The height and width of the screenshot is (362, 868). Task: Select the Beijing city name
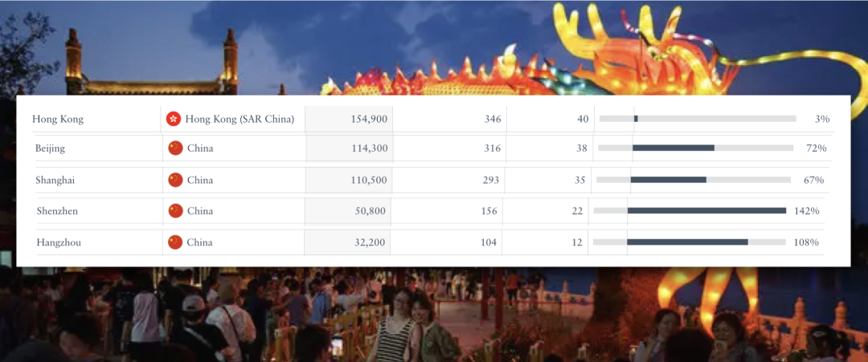coord(51,148)
